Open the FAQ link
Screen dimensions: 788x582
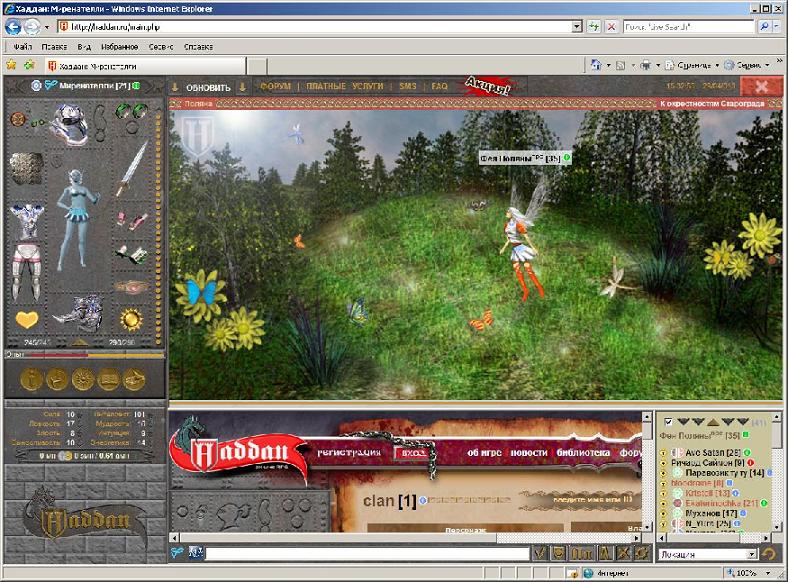(x=439, y=86)
